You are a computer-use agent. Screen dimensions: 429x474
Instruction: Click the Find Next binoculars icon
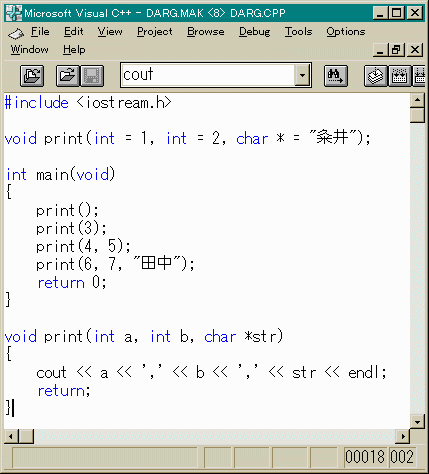[x=336, y=76]
